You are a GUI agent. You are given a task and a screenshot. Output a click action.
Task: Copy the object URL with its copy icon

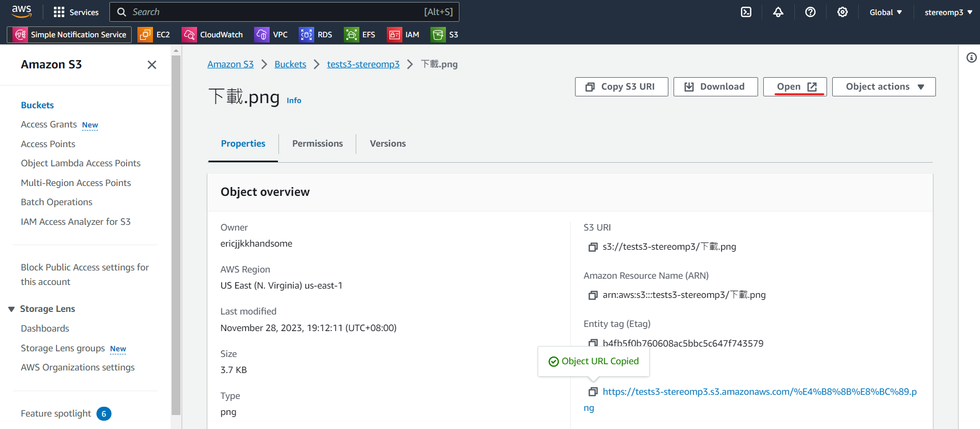(593, 392)
